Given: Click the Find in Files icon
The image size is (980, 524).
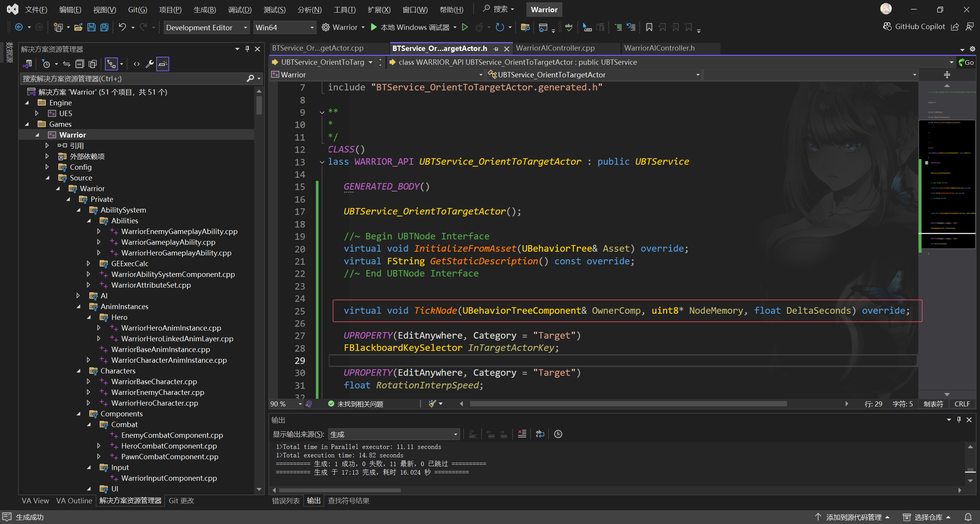Looking at the screenshot, I should pyautogui.click(x=525, y=27).
